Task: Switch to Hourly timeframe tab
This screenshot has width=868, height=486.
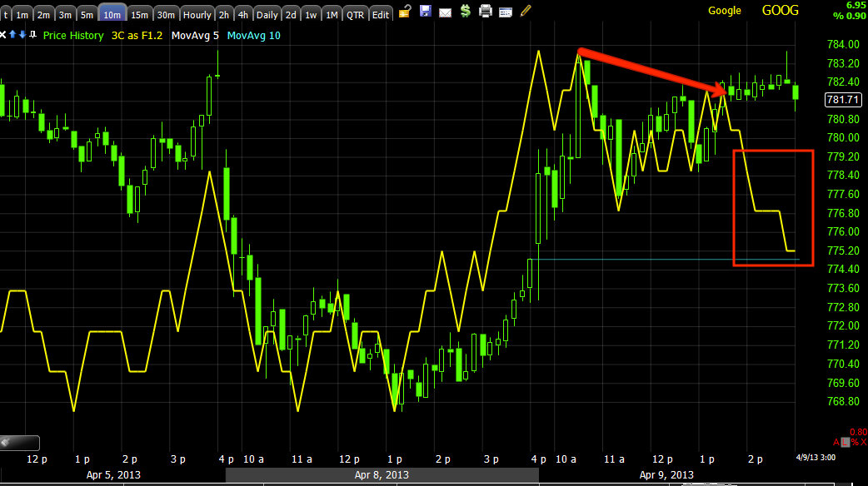Action: 197,15
